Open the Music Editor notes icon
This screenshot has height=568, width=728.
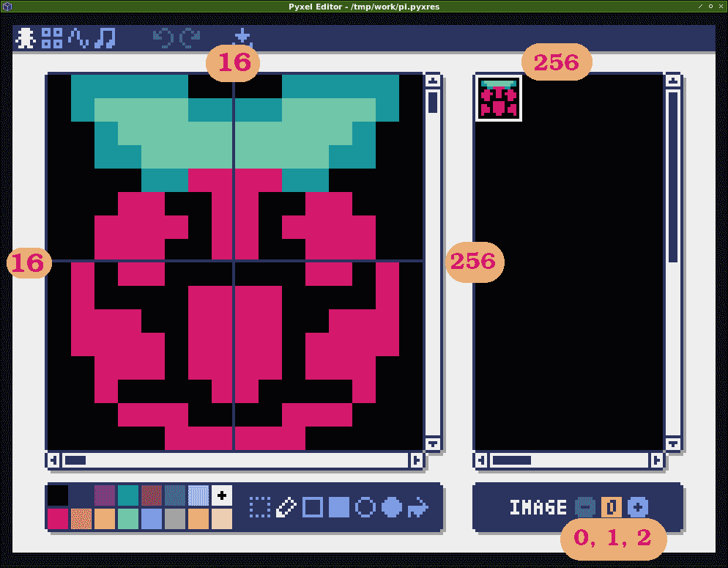coord(105,38)
